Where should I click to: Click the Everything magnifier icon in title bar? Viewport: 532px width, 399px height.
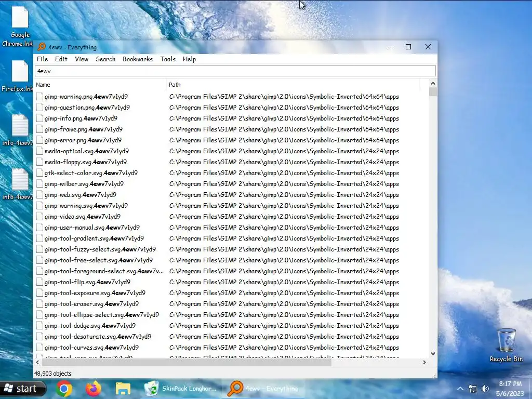42,47
